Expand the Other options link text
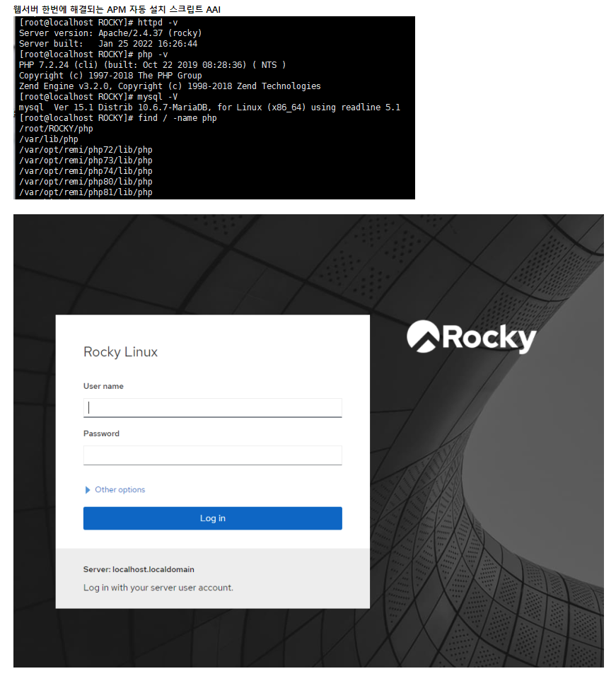 point(120,490)
